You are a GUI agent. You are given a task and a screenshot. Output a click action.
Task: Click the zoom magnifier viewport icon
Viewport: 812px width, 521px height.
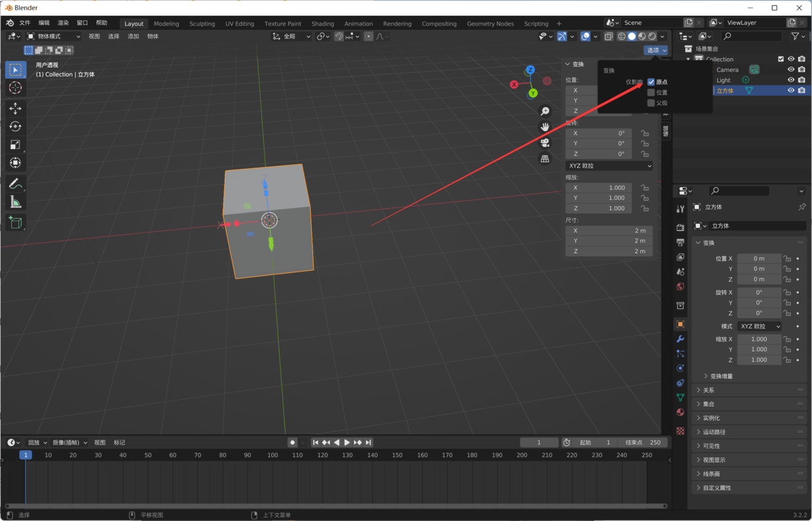click(x=545, y=111)
